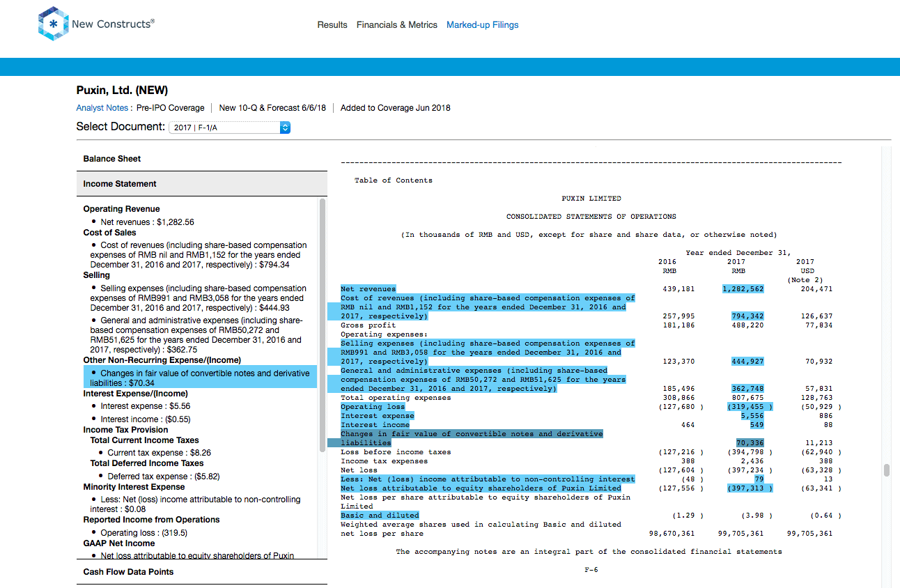Click highlighted Net revenues label in filing
Image resolution: width=900 pixels, height=588 pixels.
click(368, 289)
